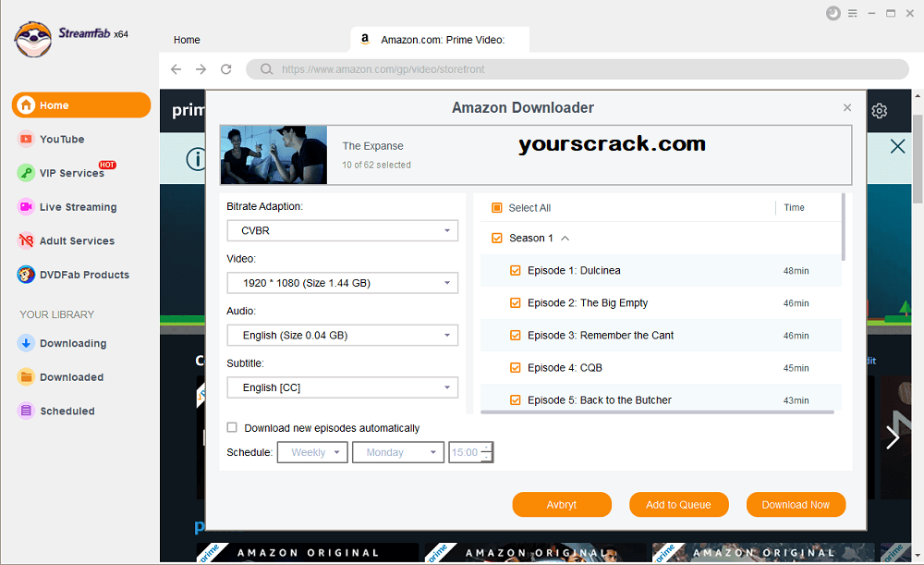Switch to the Home tab
Image resolution: width=924 pixels, height=565 pixels.
point(187,40)
